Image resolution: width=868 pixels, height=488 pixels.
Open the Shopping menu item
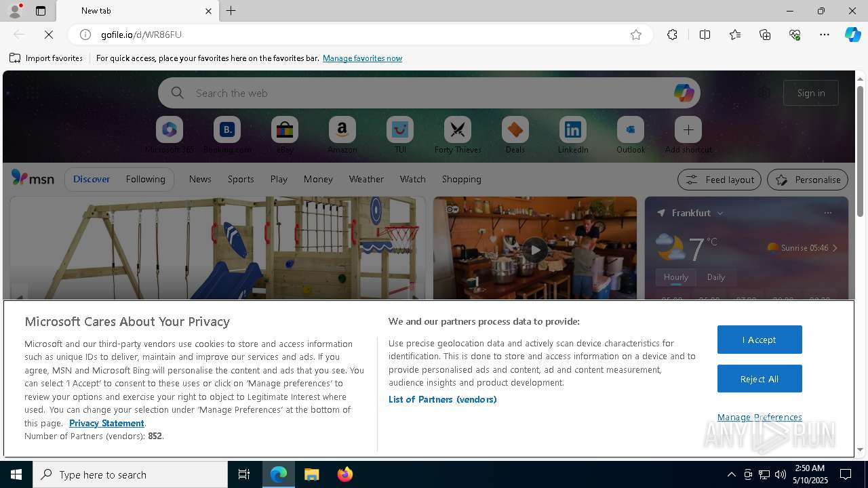click(462, 179)
